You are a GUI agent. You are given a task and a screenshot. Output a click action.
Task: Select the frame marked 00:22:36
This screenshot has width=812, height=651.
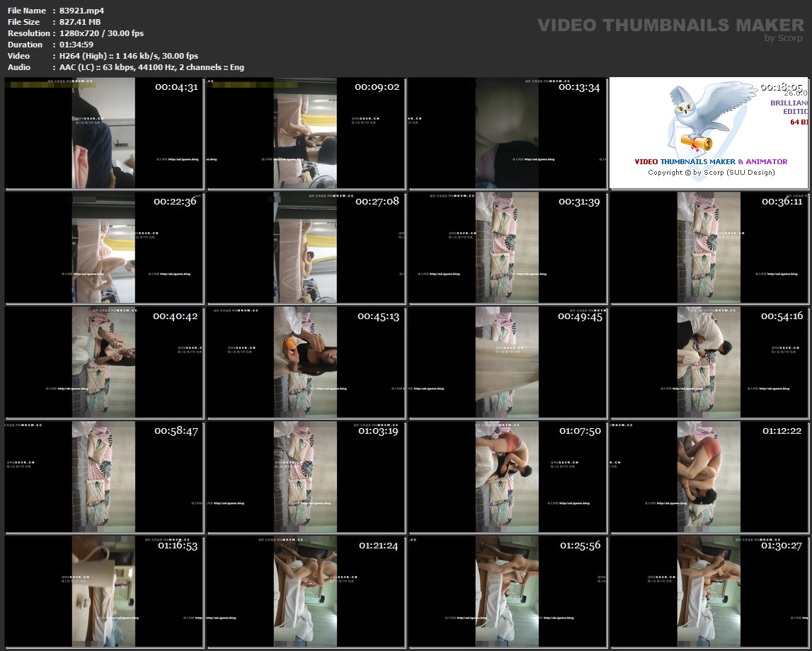[x=104, y=248]
